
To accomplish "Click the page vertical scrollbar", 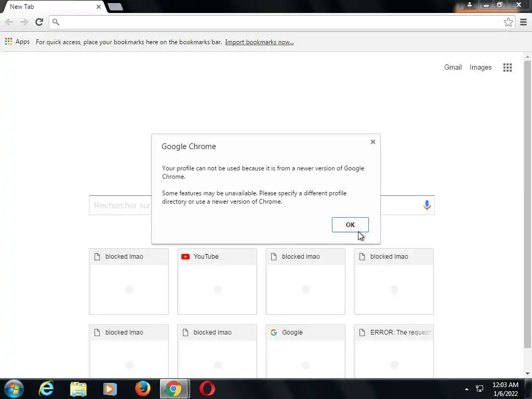I will (527, 204).
